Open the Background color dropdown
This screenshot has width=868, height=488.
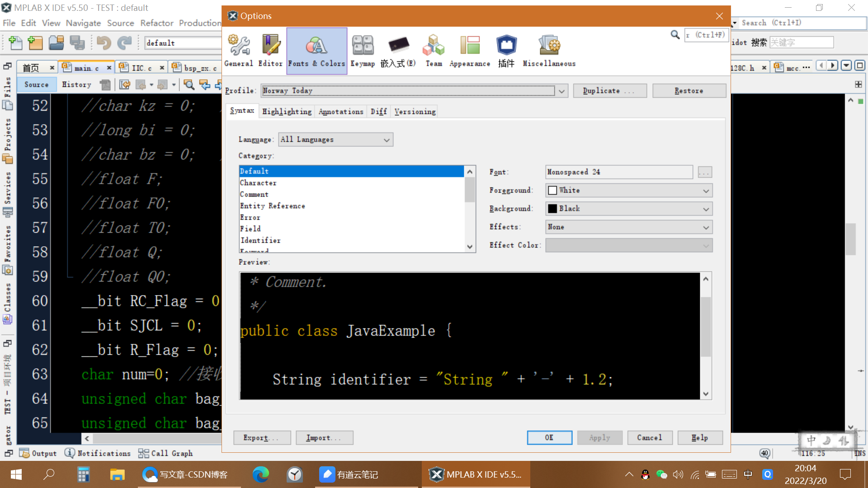click(706, 209)
